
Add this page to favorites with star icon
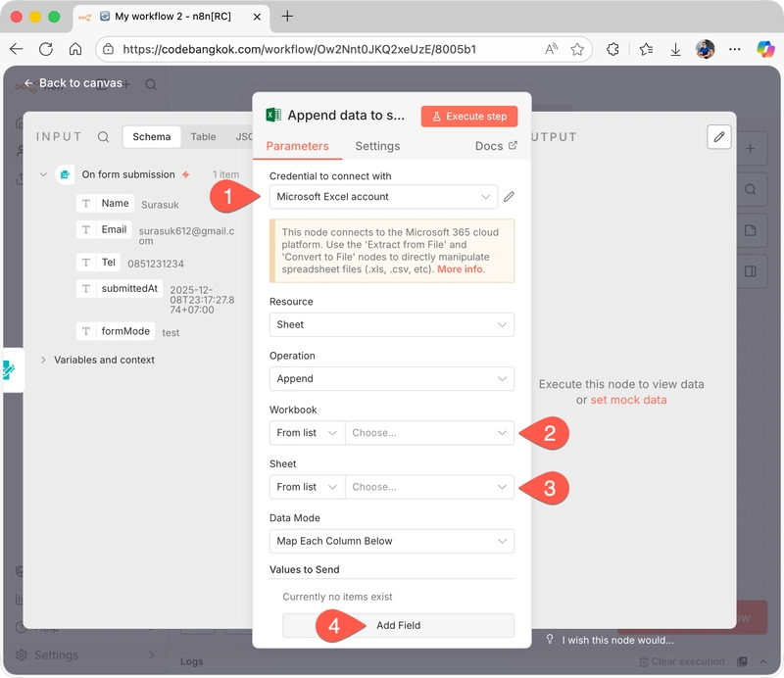[577, 49]
